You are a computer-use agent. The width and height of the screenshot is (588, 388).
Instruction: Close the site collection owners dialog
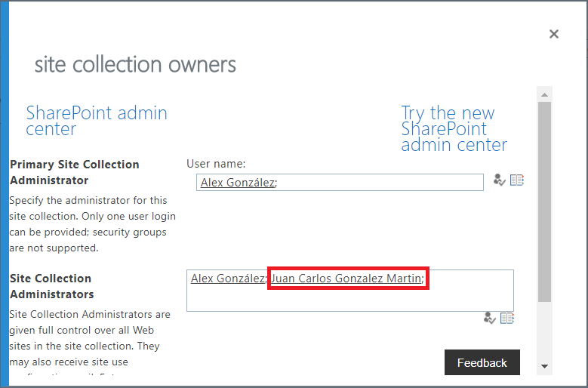[554, 34]
